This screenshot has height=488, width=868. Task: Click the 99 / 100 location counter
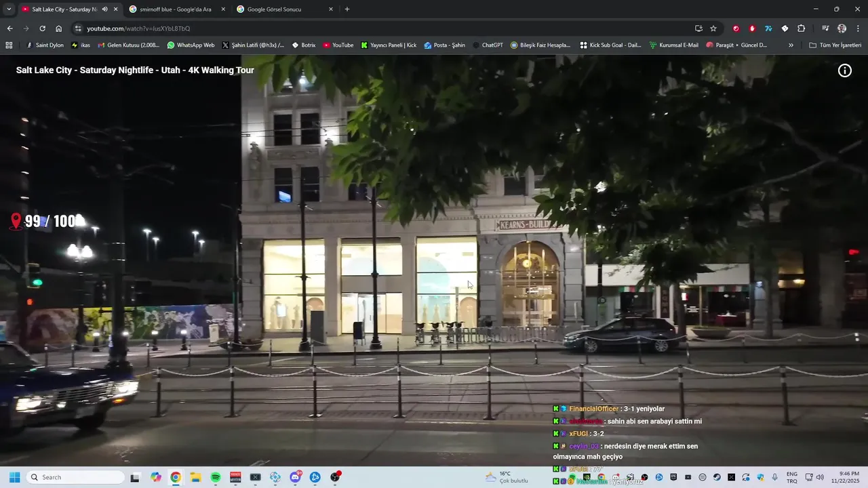[46, 222]
